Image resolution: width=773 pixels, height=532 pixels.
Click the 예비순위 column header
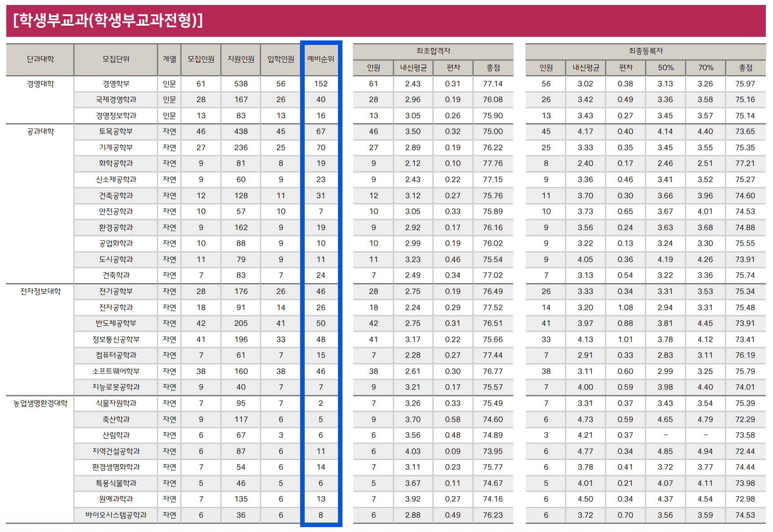click(321, 59)
